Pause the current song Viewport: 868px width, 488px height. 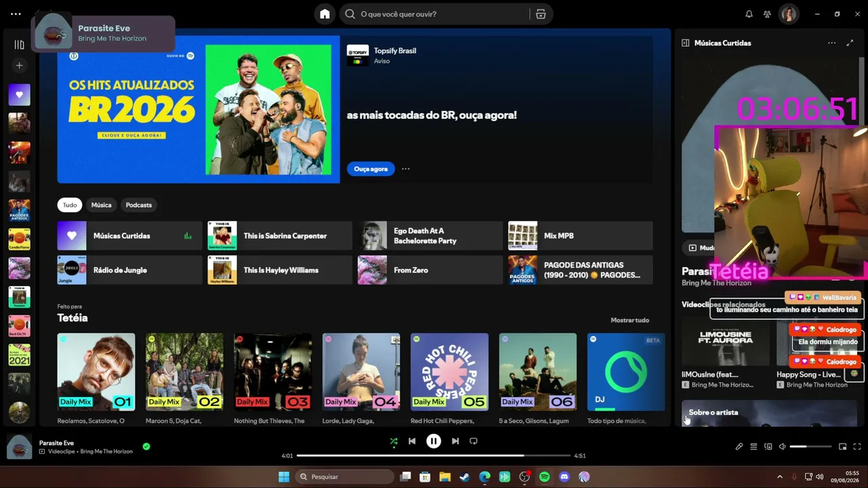tap(433, 441)
